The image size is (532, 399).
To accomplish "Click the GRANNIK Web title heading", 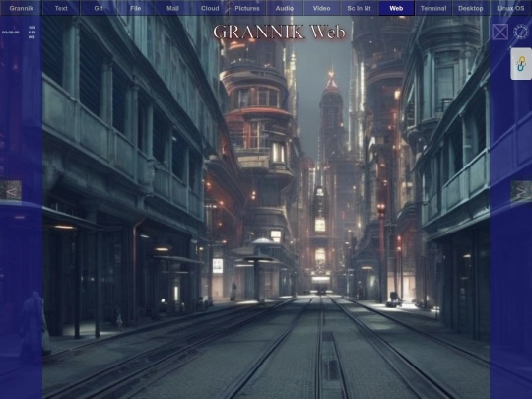I will (279, 32).
